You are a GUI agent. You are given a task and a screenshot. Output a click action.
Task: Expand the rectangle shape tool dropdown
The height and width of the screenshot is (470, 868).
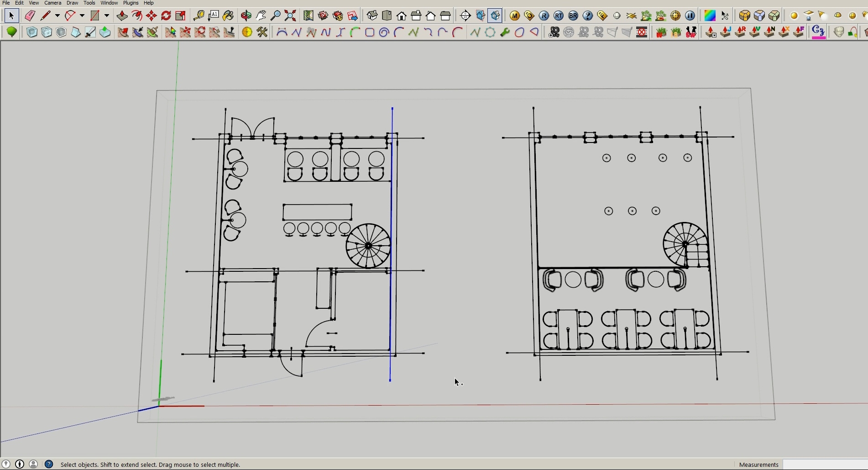[x=107, y=16]
